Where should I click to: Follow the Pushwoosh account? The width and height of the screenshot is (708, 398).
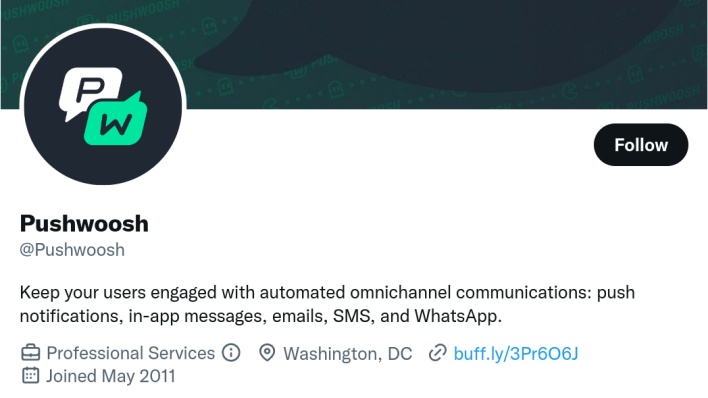click(641, 145)
